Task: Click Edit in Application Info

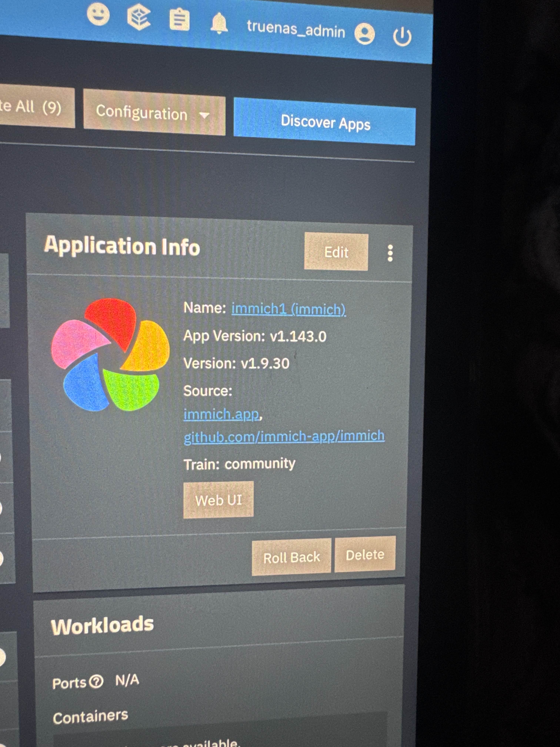Action: pos(336,252)
